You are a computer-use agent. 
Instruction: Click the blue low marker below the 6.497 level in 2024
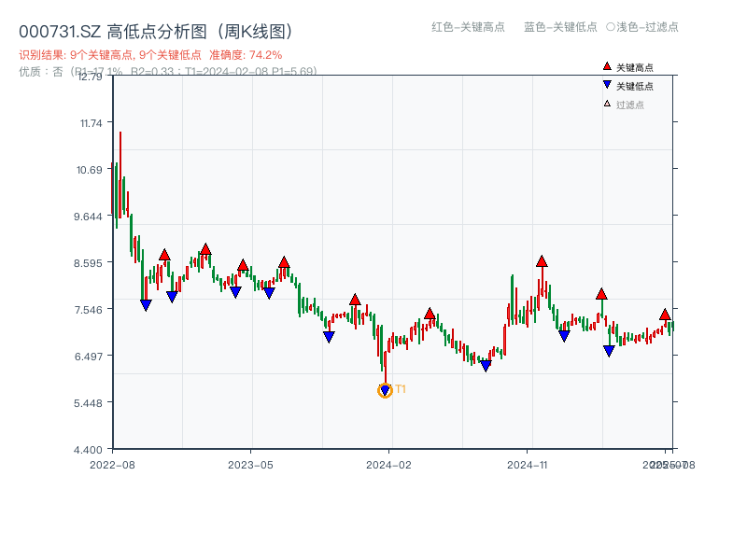pos(486,366)
